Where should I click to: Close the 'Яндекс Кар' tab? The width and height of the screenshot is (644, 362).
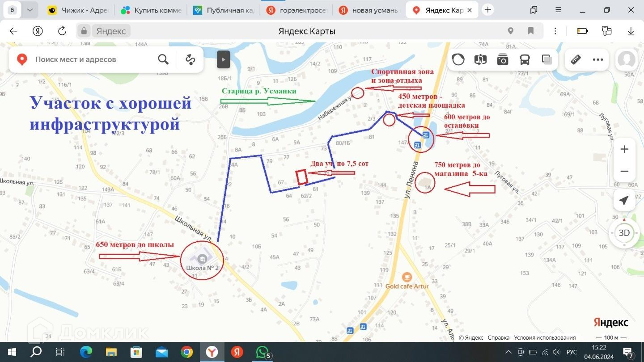(470, 10)
